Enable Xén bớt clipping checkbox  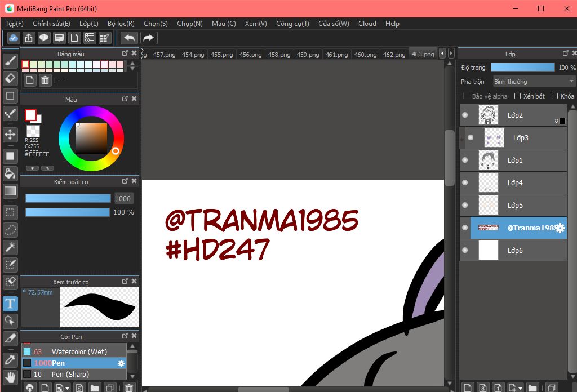coord(517,96)
